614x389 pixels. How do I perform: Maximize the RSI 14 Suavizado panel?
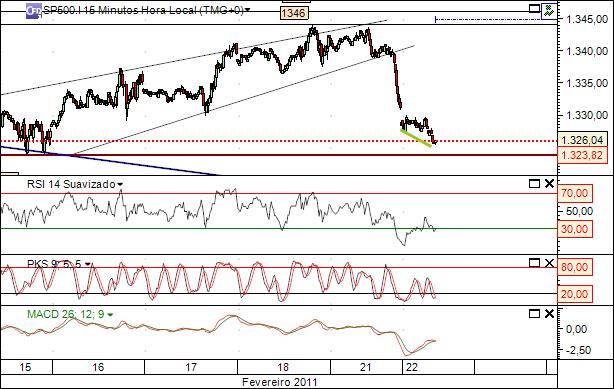pyautogui.click(x=535, y=183)
